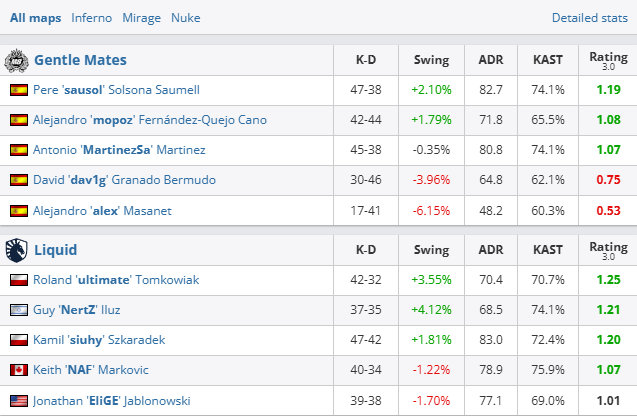The image size is (637, 416).
Task: Click the Spanish flag beside dav1g
Action: tap(18, 180)
